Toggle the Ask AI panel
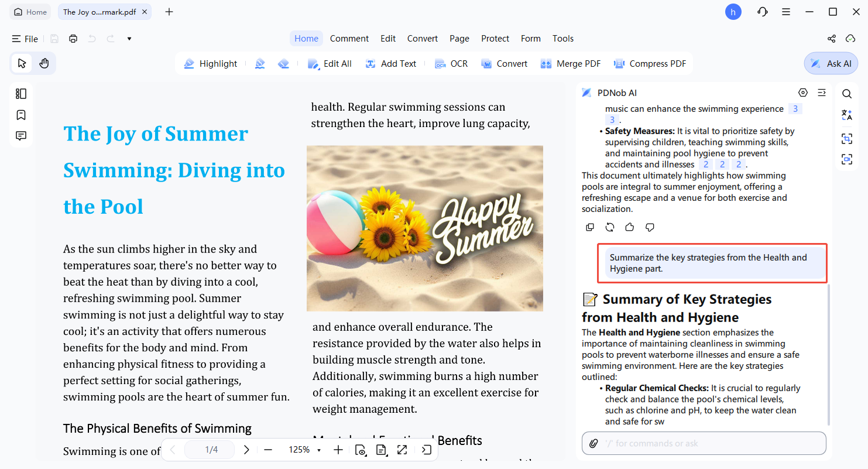Screen dimensions: 868x469 [x=831, y=63]
